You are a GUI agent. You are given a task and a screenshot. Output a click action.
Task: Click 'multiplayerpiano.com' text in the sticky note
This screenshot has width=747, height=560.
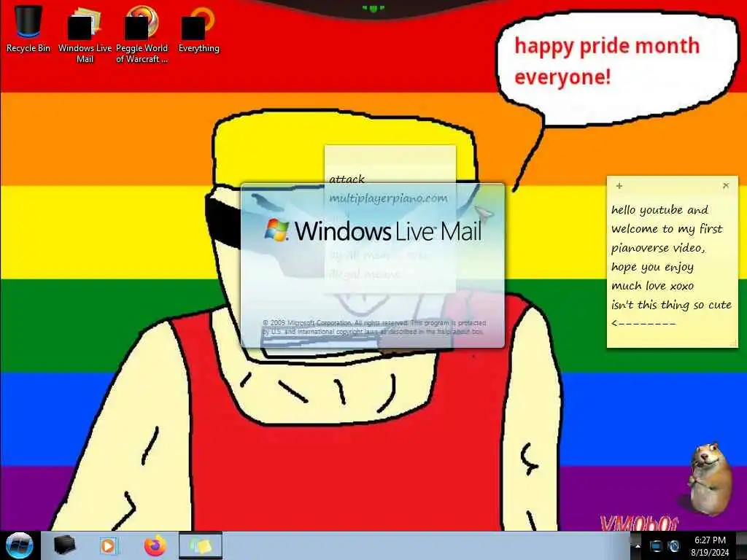click(388, 198)
